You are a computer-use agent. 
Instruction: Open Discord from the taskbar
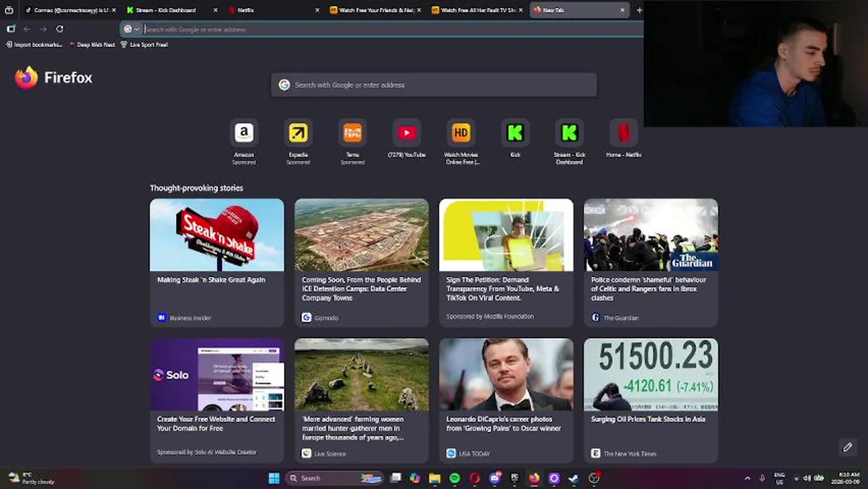(x=494, y=478)
